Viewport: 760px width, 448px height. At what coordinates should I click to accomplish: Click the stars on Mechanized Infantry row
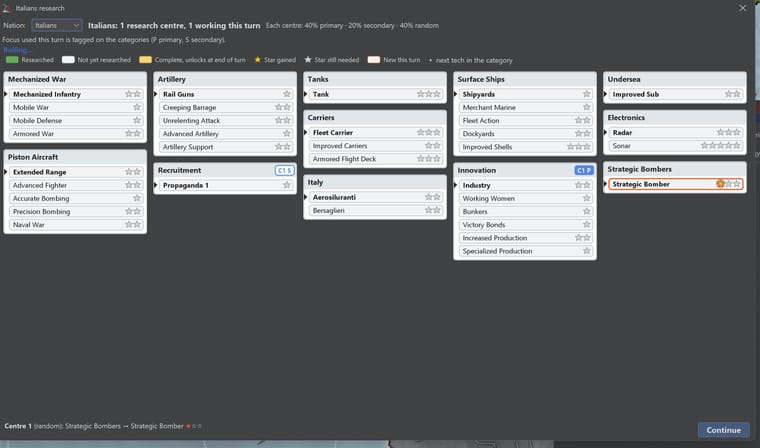point(133,94)
